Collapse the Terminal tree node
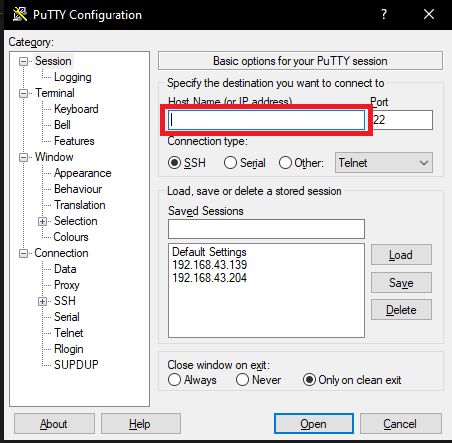Image resolution: width=452 pixels, height=443 pixels. 23,93
